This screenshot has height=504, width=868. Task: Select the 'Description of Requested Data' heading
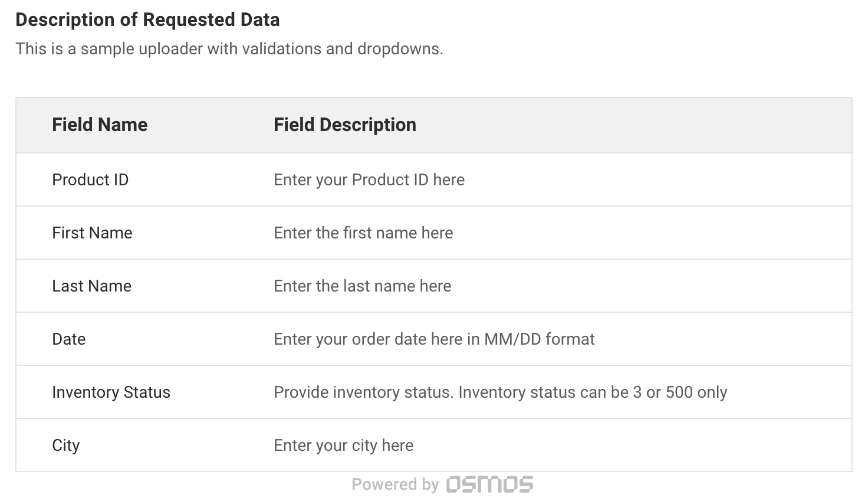coord(147,19)
